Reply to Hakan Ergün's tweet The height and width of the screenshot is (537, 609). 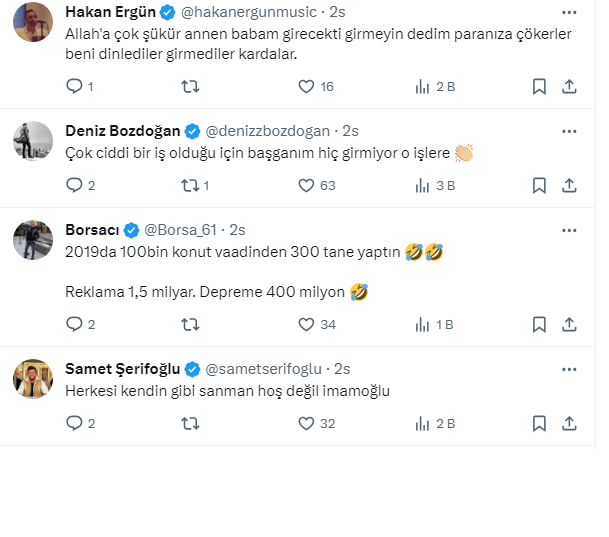point(73,87)
